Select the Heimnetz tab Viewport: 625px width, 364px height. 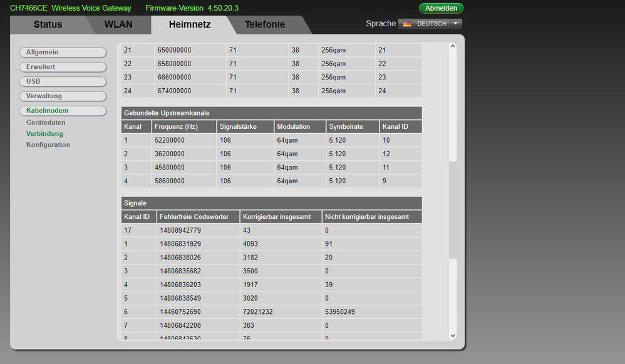pyautogui.click(x=190, y=24)
